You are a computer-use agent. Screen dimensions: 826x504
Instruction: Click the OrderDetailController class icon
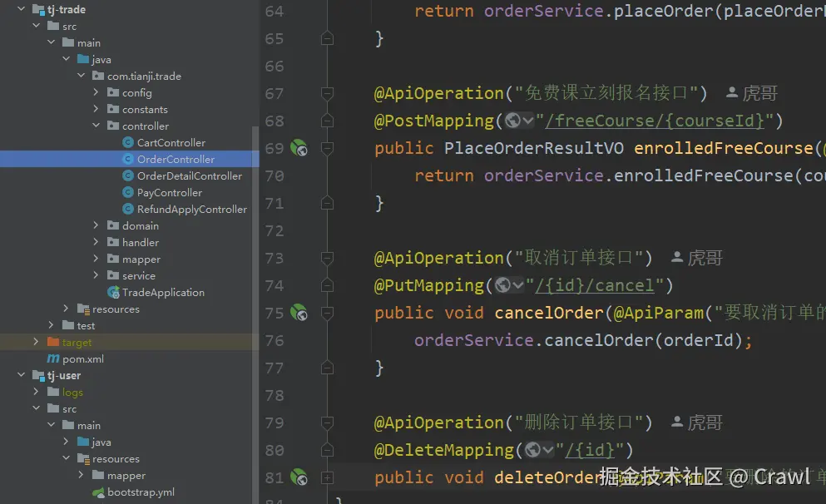127,175
